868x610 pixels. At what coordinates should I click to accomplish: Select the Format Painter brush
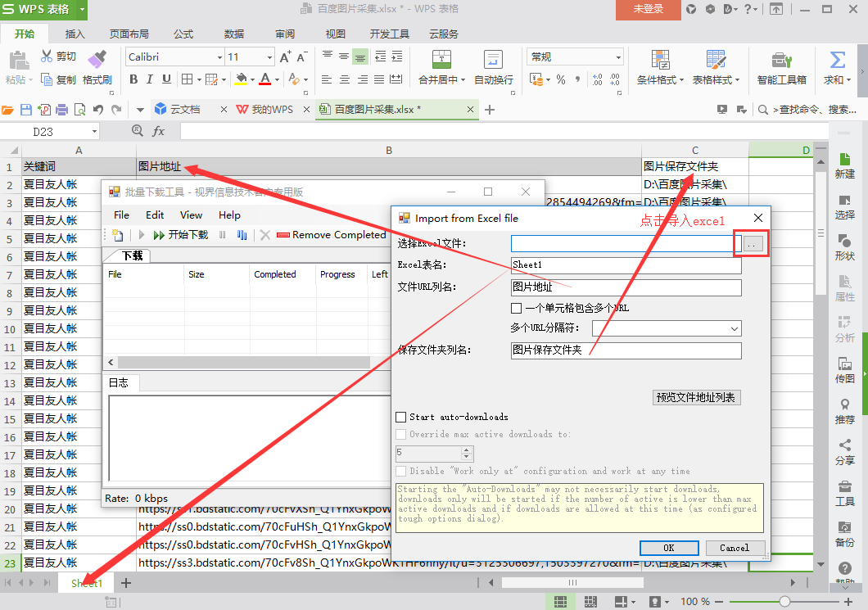click(97, 59)
